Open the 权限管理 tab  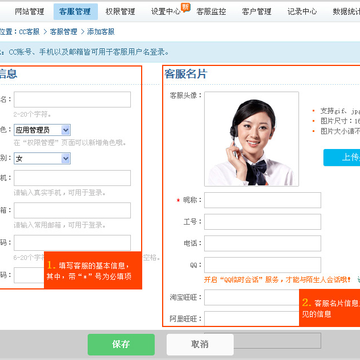(120, 12)
